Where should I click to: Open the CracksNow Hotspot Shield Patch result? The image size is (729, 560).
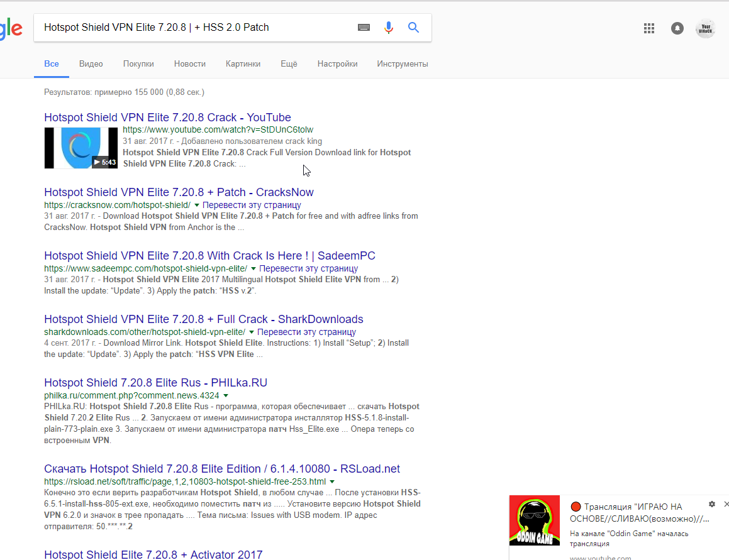tap(179, 192)
